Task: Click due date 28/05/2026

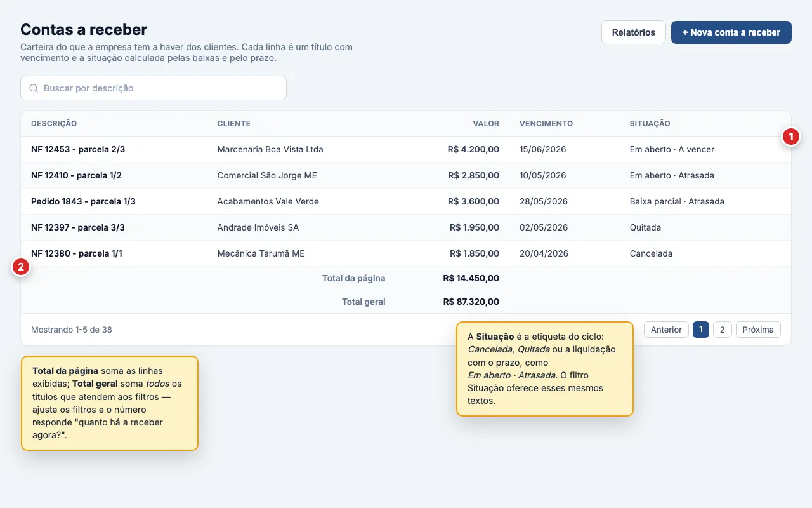Action: click(x=543, y=201)
